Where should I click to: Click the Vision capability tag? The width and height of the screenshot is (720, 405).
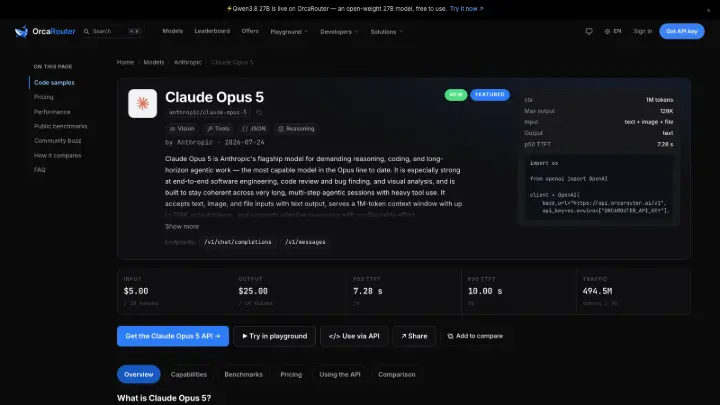[182, 129]
